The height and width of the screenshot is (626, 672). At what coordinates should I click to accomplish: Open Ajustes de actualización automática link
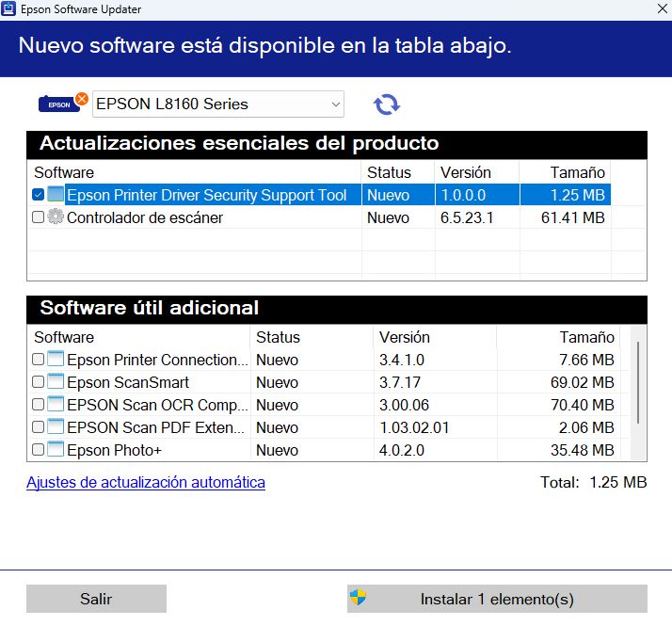pos(146,482)
